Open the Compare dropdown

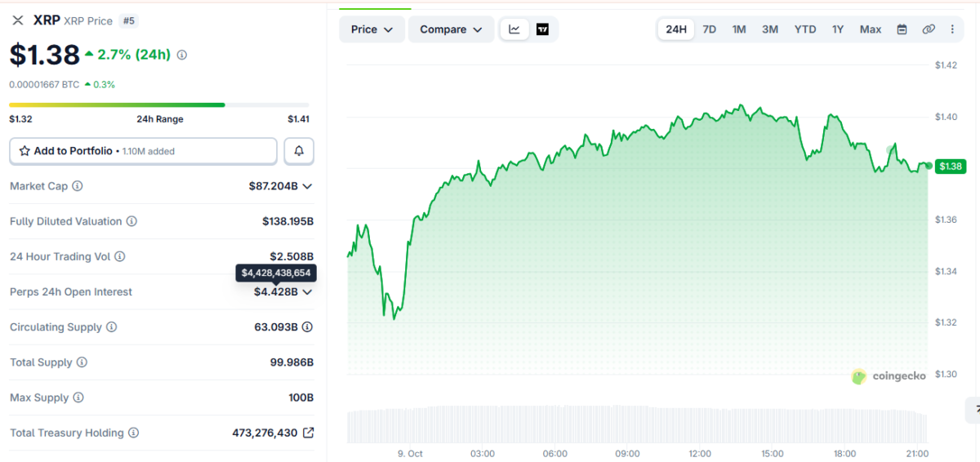451,29
